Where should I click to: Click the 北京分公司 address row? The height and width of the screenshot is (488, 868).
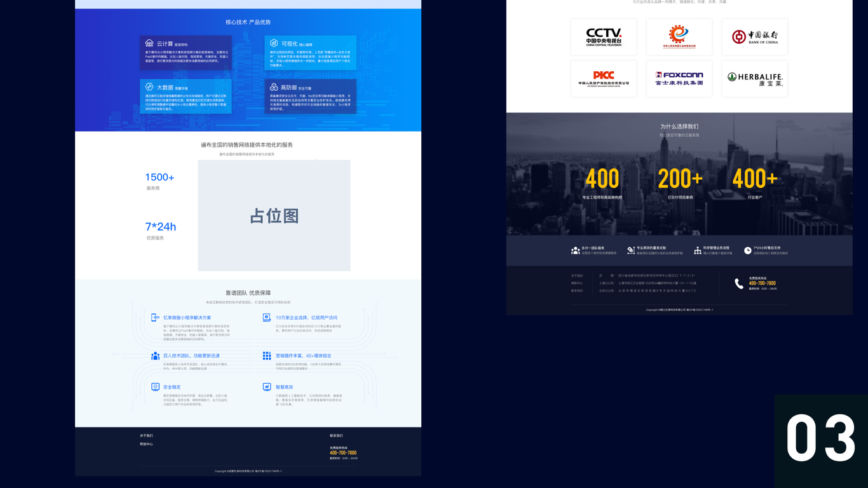coord(648,291)
